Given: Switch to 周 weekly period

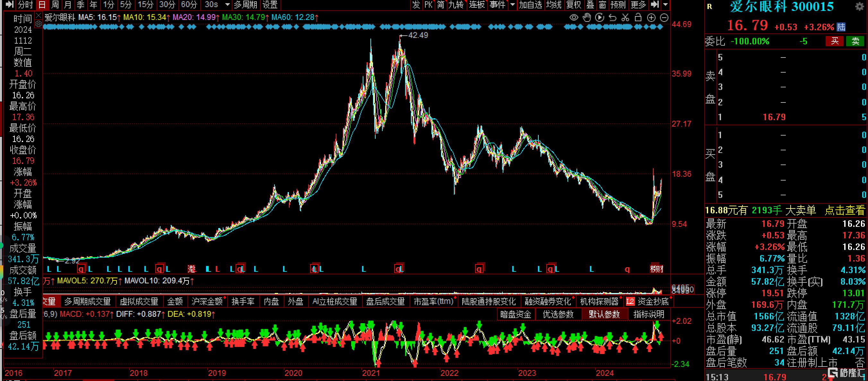Looking at the screenshot, I should click(x=55, y=5).
